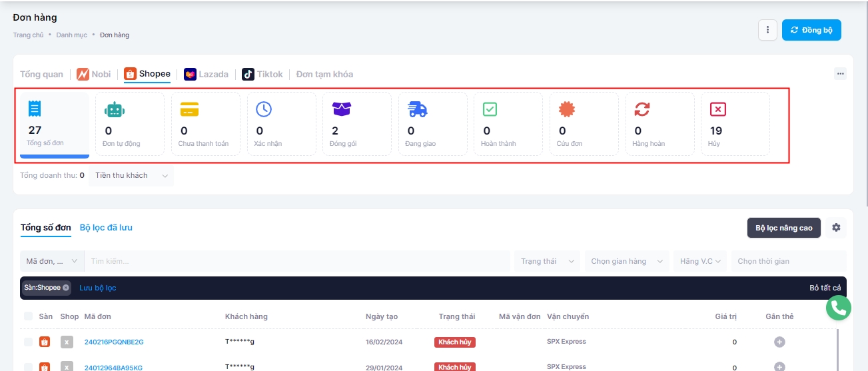Open order link 240216PGQNBE2G
This screenshot has width=868, height=371.
coord(114,342)
